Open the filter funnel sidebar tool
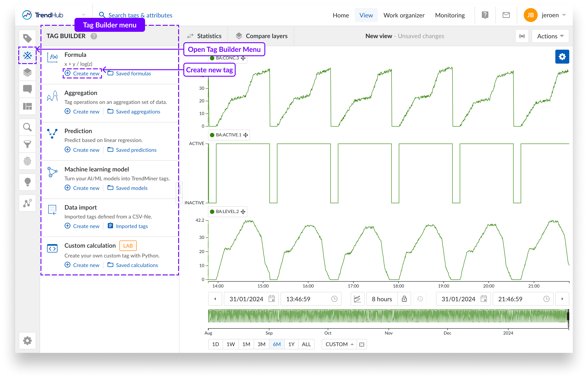This screenshot has width=588, height=379. point(27,144)
